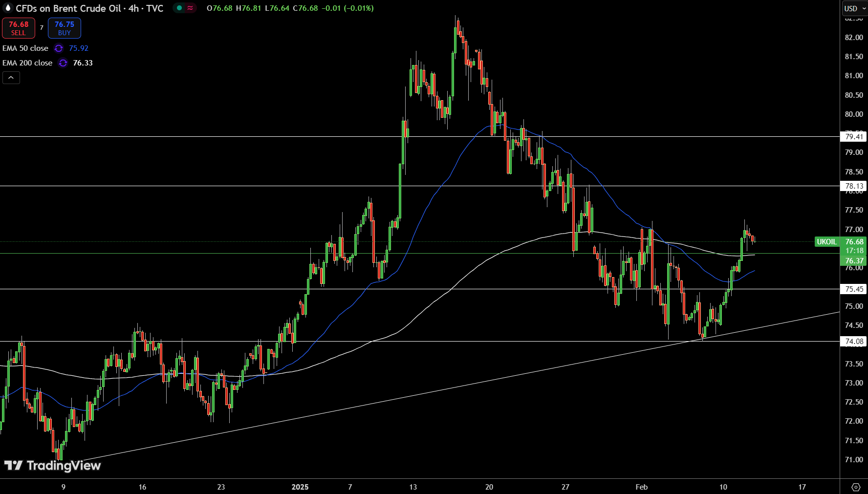
Task: Click the 75.45 horizontal line price label
Action: pos(854,289)
